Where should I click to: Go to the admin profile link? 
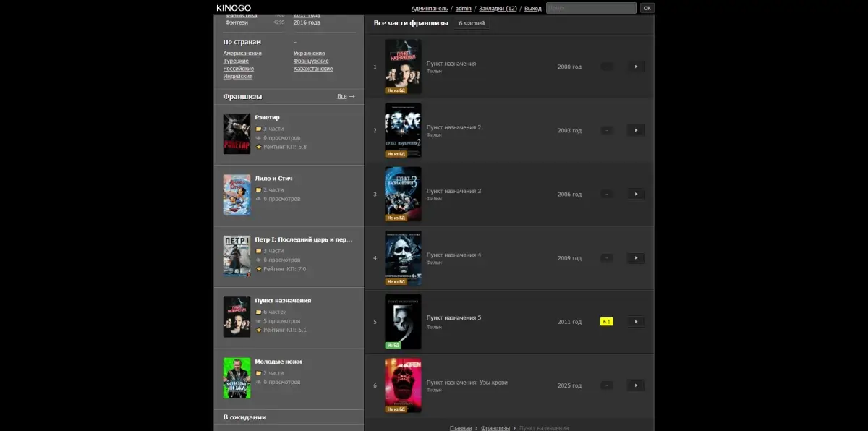pos(463,8)
